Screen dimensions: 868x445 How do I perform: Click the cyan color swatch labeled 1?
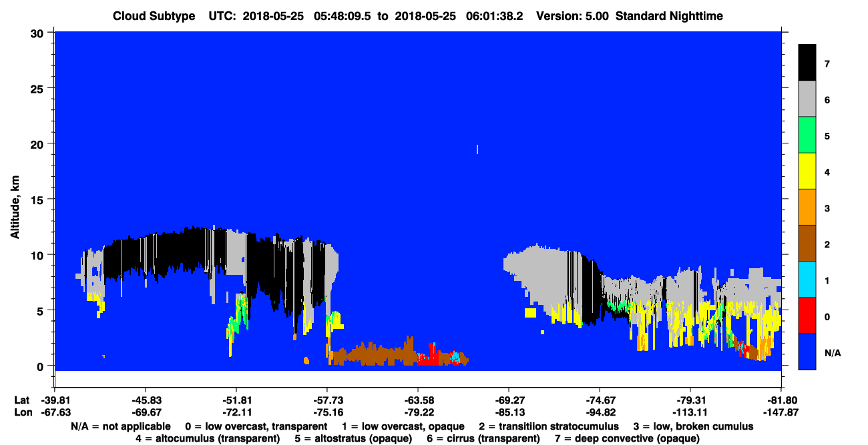tap(807, 279)
